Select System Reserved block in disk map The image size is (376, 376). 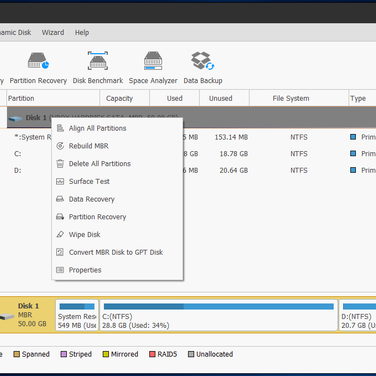coord(77,315)
